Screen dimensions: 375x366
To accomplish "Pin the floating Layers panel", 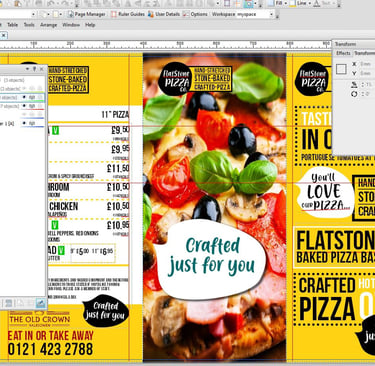I will click(35, 69).
